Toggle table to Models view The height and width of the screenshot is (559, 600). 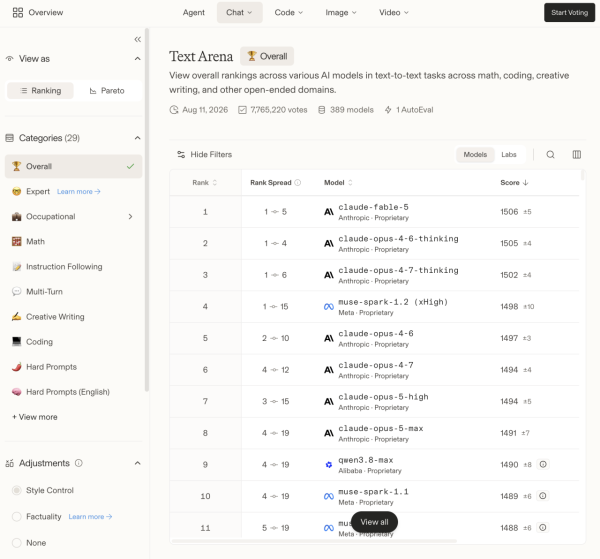pos(475,155)
